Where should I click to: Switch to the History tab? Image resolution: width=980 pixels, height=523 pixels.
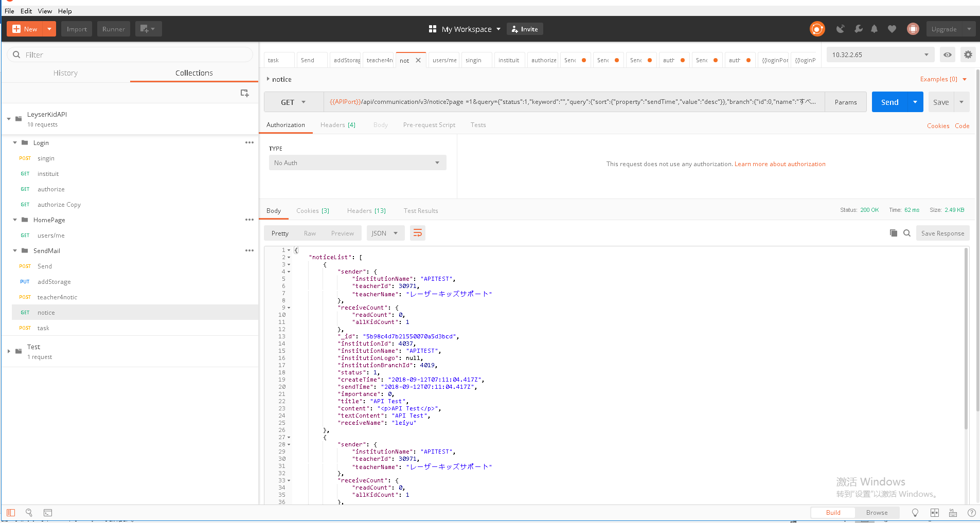click(65, 73)
